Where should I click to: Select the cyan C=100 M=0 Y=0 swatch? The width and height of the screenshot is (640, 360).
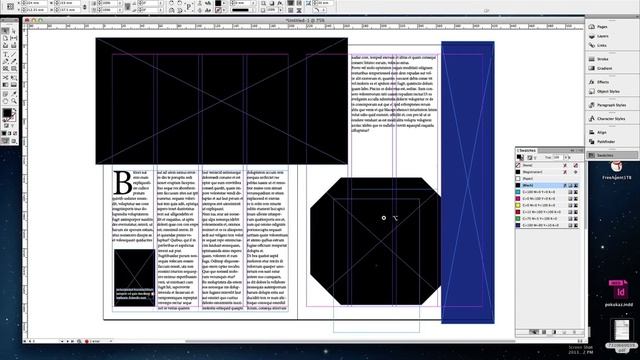click(x=548, y=192)
